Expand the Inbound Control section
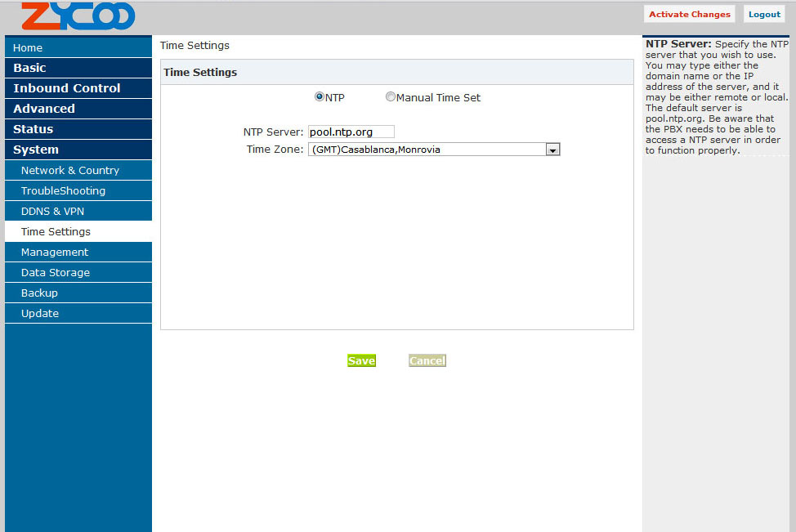This screenshot has height=532, width=796. pos(78,88)
